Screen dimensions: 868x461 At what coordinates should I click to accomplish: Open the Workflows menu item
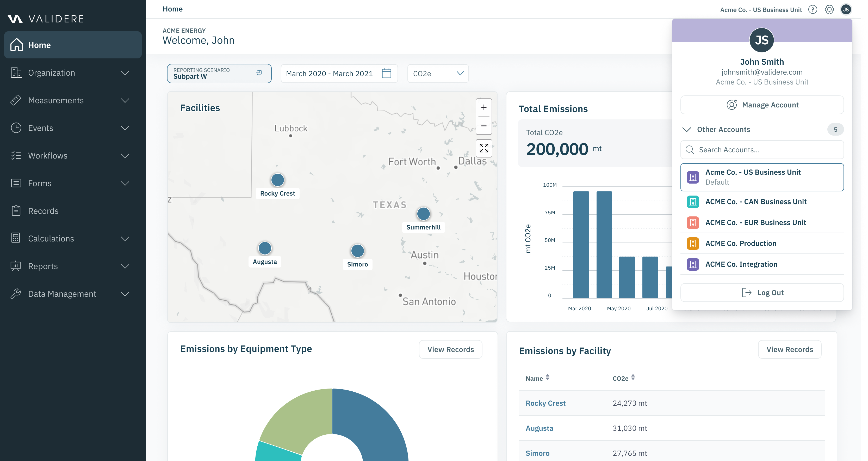[73, 156]
